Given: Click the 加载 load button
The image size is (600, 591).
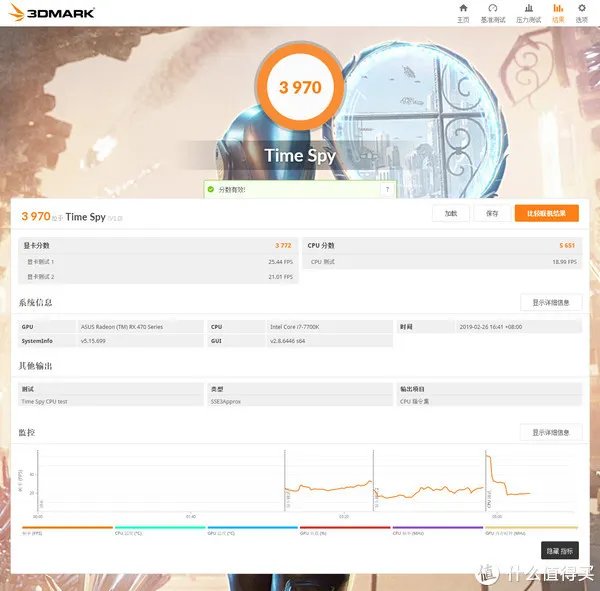Looking at the screenshot, I should (451, 213).
